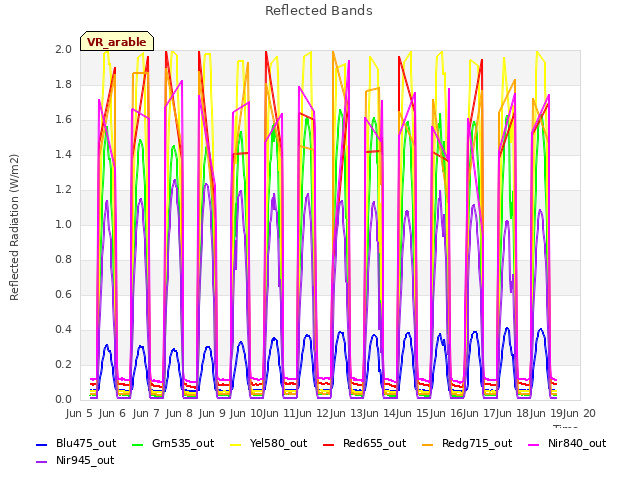640x480 pixels.
Task: Click the 1.0 y-axis tick label
Action: [x=64, y=224]
